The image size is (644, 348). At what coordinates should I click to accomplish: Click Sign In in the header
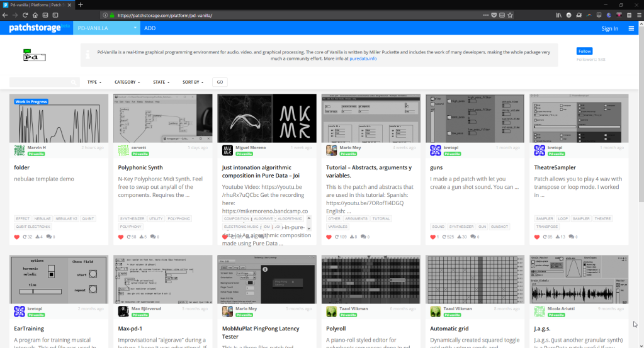tap(609, 28)
